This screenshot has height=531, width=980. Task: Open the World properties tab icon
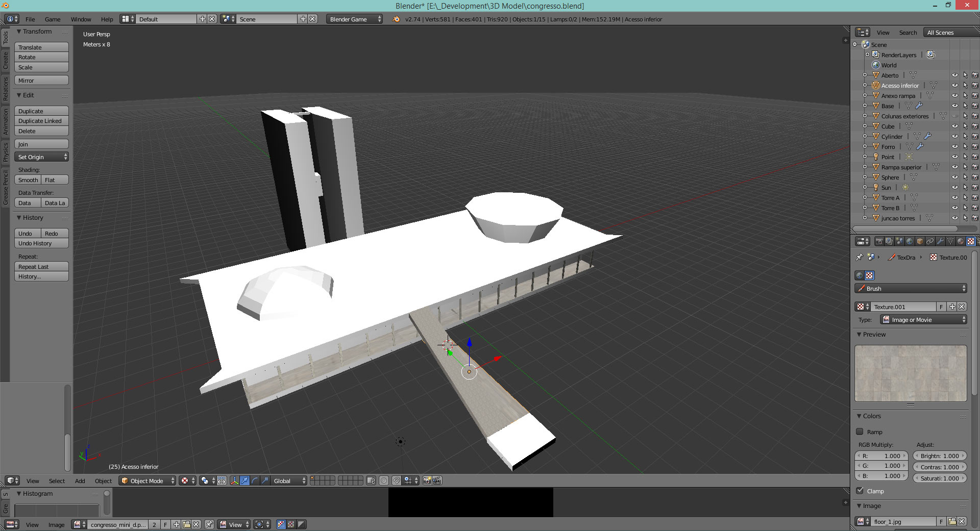pyautogui.click(x=910, y=241)
